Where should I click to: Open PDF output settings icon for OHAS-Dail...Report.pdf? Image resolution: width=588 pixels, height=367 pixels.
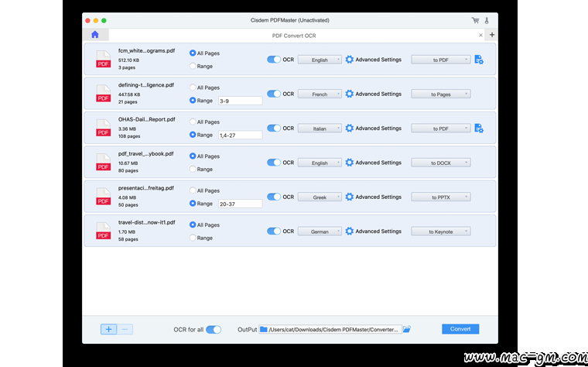coord(479,128)
